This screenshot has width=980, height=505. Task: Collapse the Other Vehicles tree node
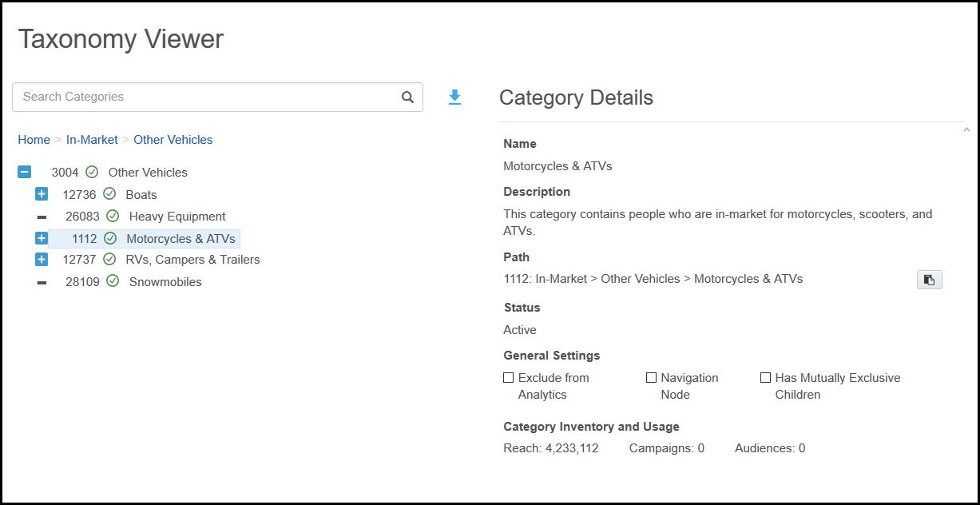25,172
